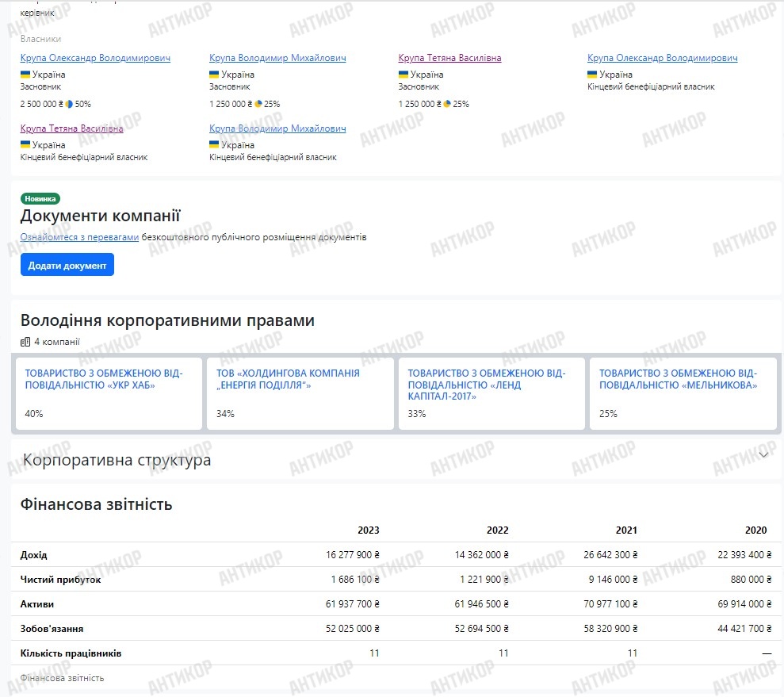Click pie icon next to founder Тетяна Василівна's 25%
This screenshot has height=697, width=784.
[x=447, y=104]
